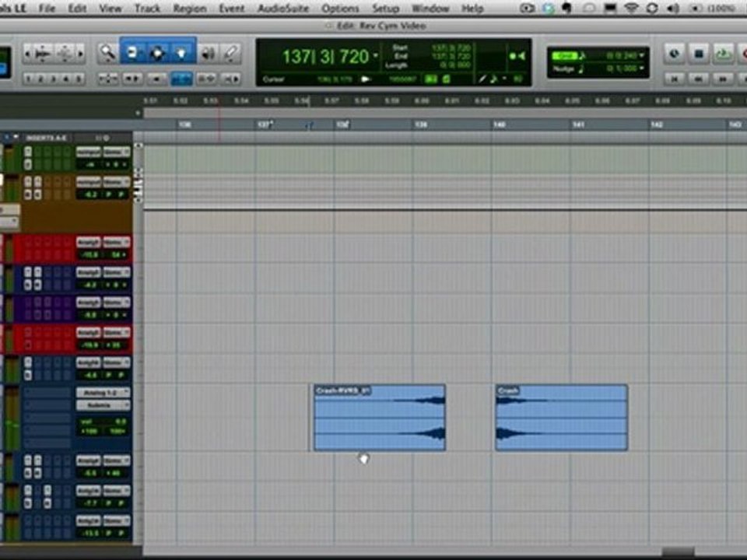This screenshot has width=747, height=560.
Task: Open the Analog 1-2 input selector
Action: (103, 392)
